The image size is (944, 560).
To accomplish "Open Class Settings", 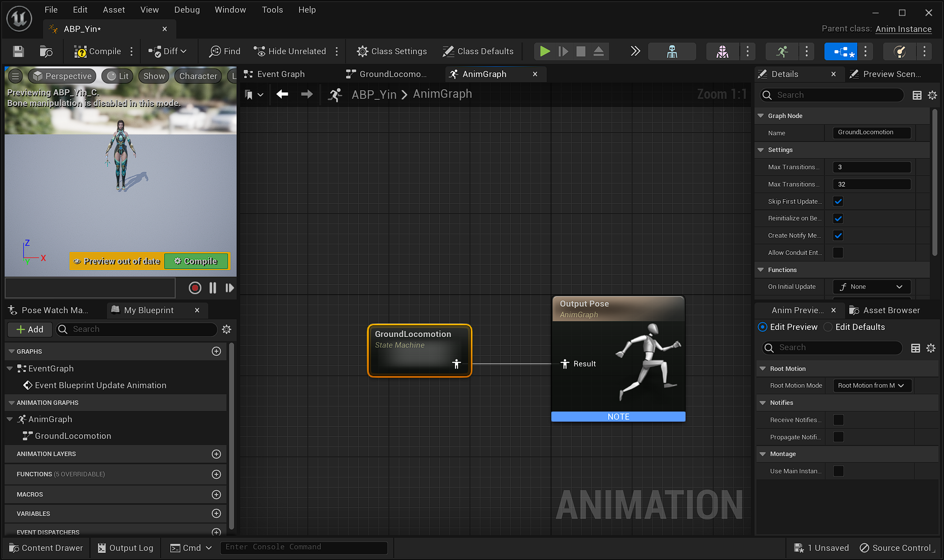I will coord(392,51).
